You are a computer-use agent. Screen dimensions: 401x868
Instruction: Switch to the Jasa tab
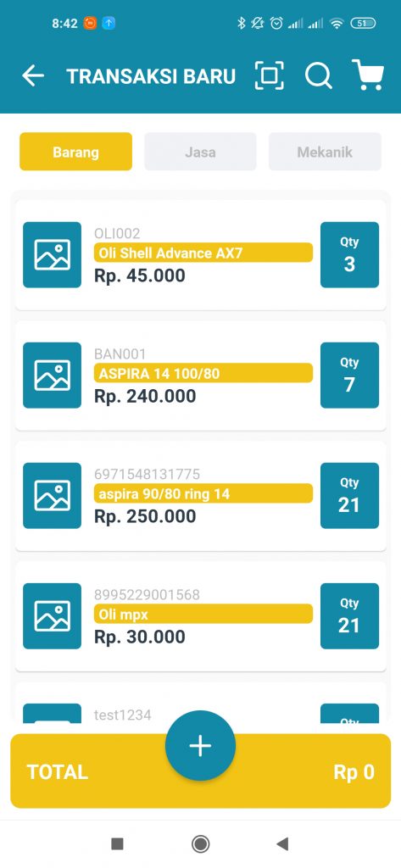click(x=200, y=152)
